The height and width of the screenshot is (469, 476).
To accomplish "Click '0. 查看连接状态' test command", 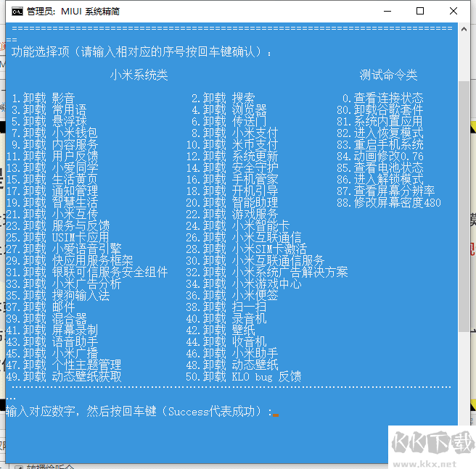I will coord(382,99).
